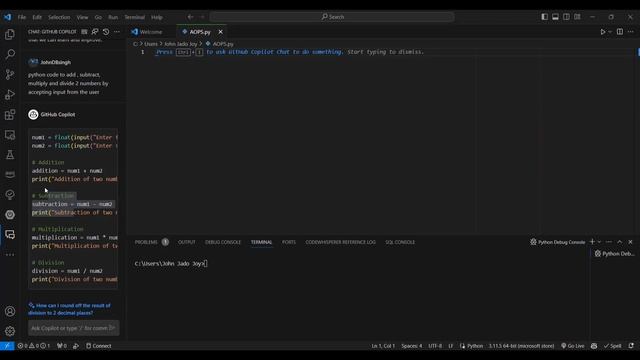This screenshot has height=360, width=640.
Task: Run the Python file play button
Action: [602, 32]
